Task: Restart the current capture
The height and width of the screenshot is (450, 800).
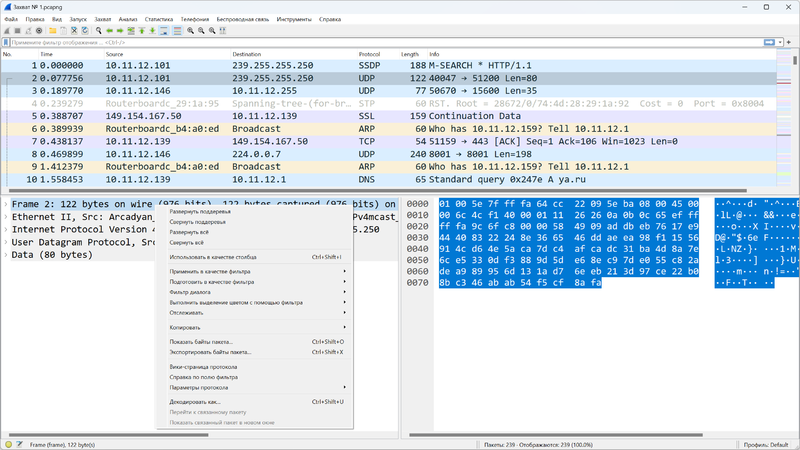Action: pyautogui.click(x=28, y=31)
